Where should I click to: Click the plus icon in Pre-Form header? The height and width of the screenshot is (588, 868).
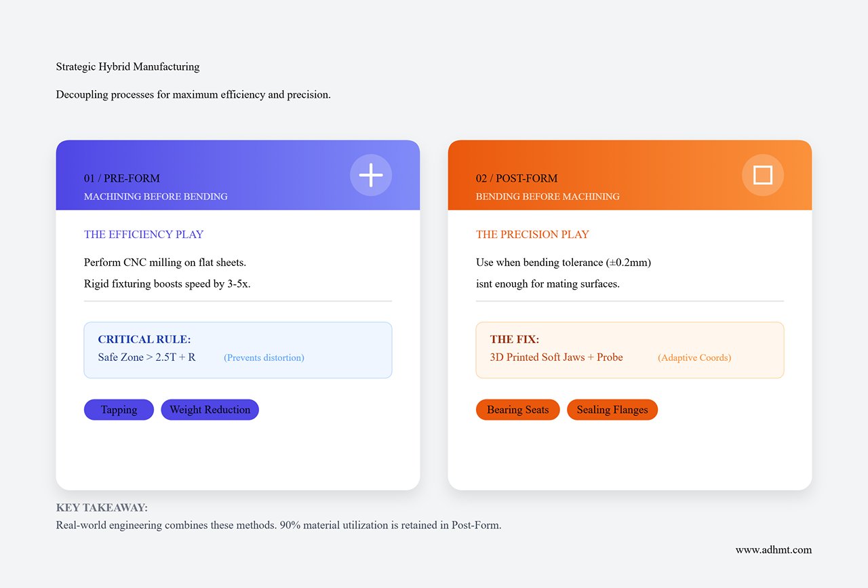pos(371,175)
